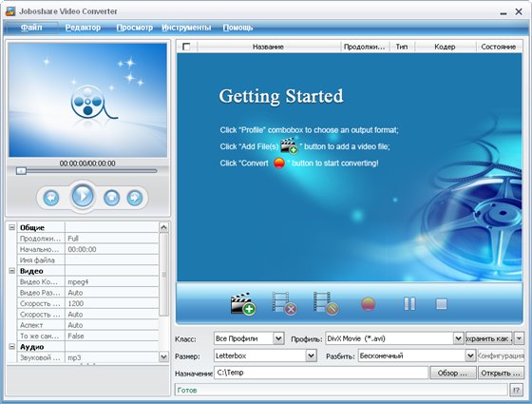Open the Класс Все Профили dropdown
This screenshot has width=532, height=404.
click(x=278, y=338)
